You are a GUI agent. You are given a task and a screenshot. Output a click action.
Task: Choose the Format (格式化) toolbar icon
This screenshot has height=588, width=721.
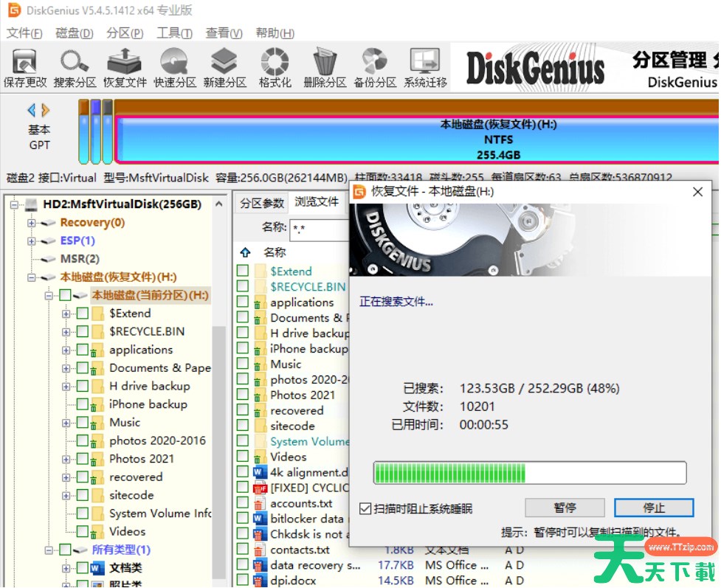point(275,68)
